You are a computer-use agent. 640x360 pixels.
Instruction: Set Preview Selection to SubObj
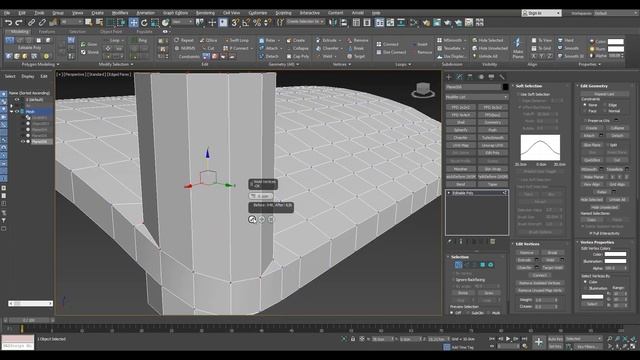(x=468, y=313)
